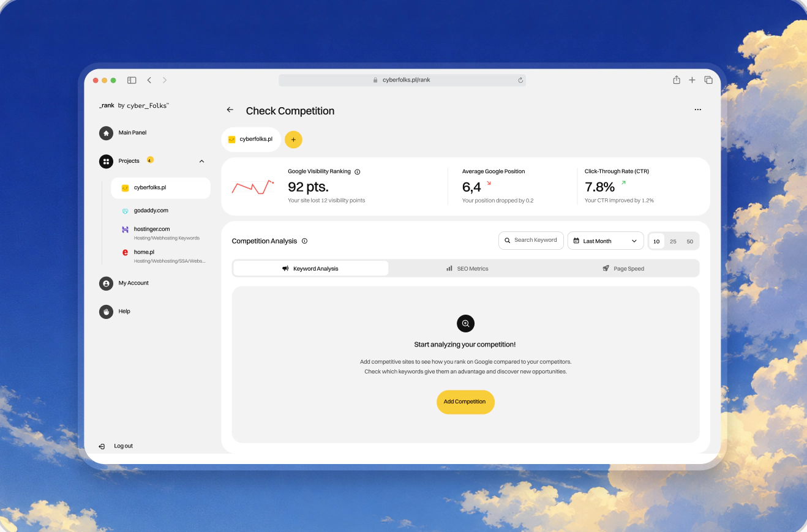Click the cyberfolks.pl/rank address bar

[x=402, y=80]
